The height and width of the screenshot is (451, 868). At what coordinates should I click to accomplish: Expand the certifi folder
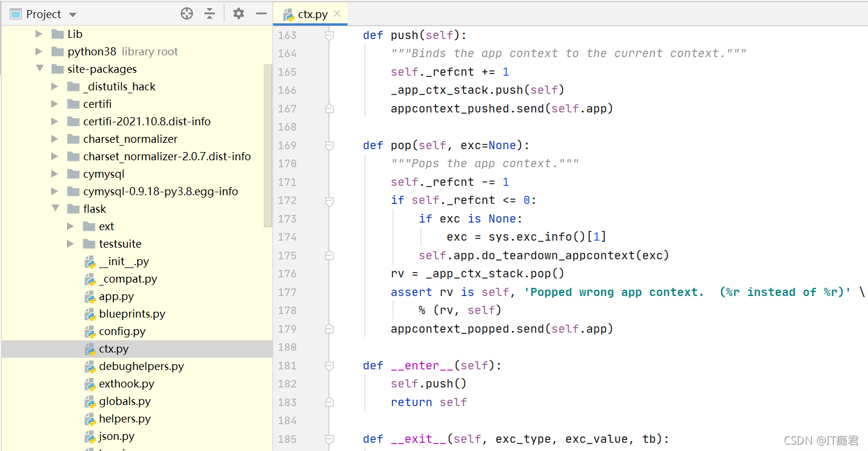55,104
